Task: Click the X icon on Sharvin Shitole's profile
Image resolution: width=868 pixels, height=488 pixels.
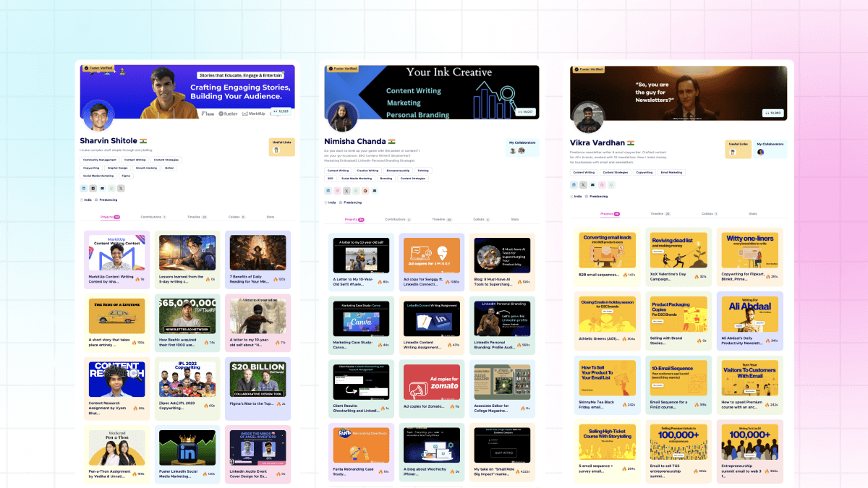Action: pos(121,188)
